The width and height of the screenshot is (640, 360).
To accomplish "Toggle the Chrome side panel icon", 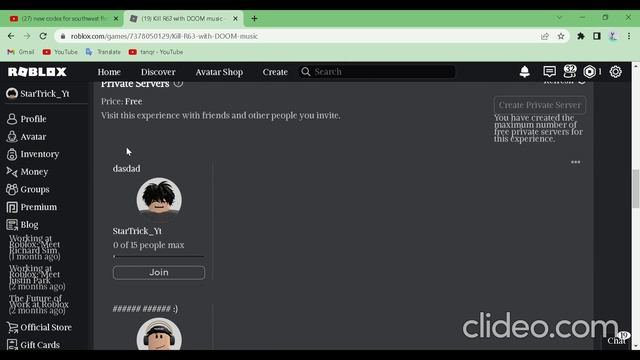I will pyautogui.click(x=597, y=36).
